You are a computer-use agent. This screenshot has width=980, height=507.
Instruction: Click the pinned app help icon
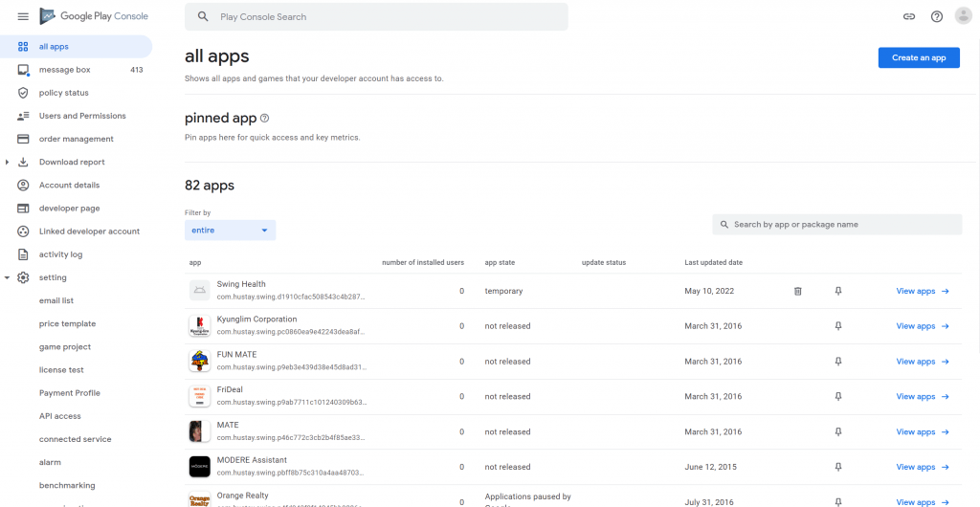tap(264, 118)
